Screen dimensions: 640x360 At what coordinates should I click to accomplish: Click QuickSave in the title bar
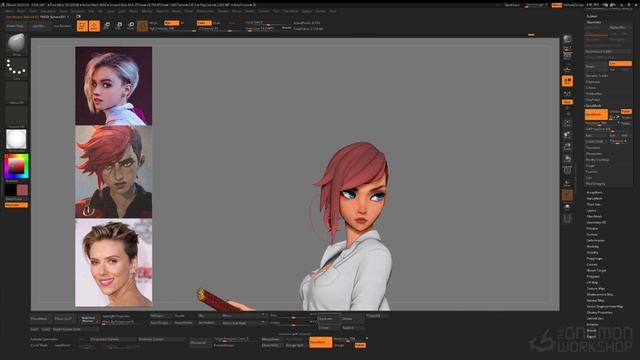coord(512,5)
